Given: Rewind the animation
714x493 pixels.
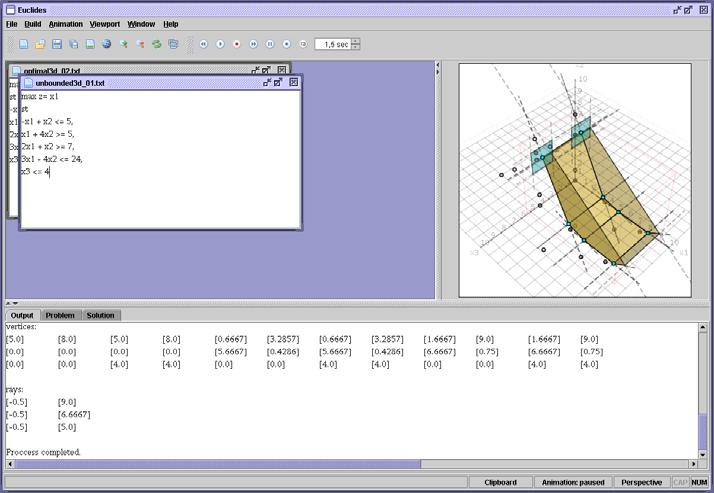Looking at the screenshot, I should (204, 44).
